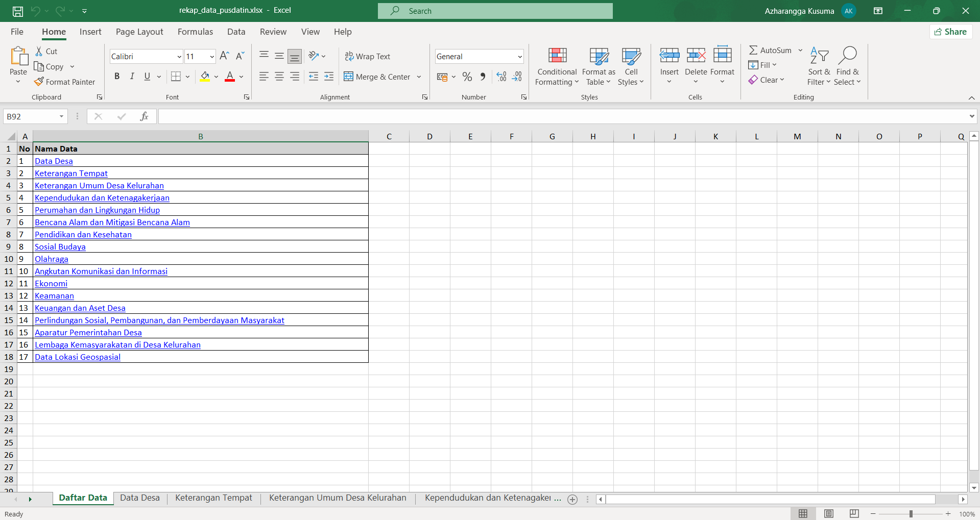This screenshot has height=520, width=980.
Task: Collapse the ribbon
Action: coord(971,97)
